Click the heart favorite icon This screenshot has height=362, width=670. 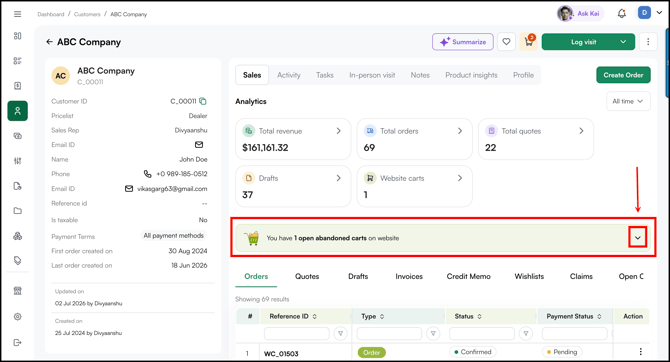[x=506, y=42]
